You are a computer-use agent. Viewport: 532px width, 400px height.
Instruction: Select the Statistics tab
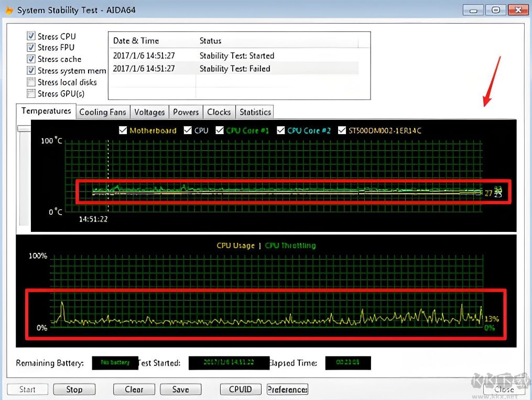[255, 112]
